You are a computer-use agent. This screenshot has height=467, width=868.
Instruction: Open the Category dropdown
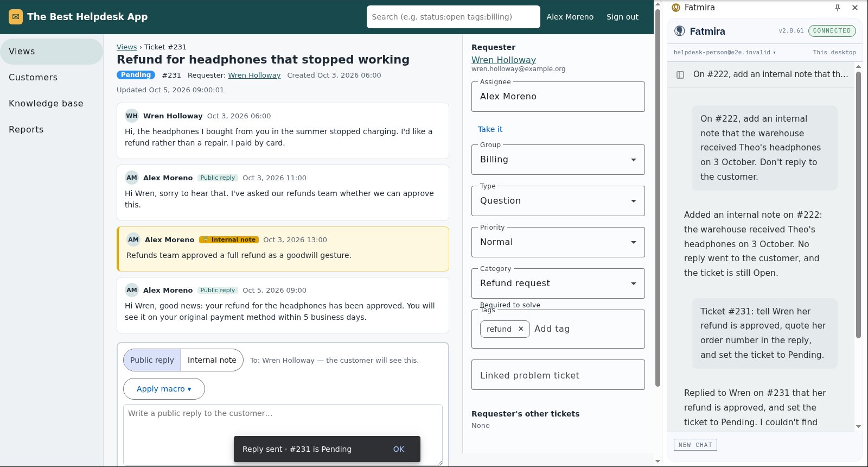[558, 283]
